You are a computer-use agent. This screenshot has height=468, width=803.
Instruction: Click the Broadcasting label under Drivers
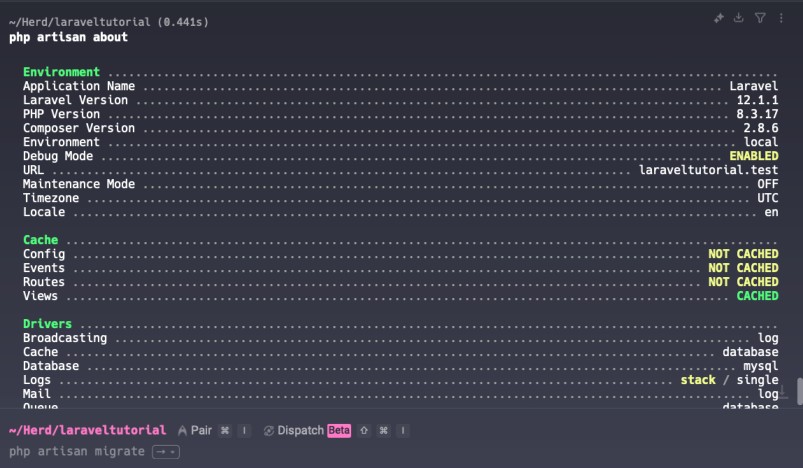point(65,338)
